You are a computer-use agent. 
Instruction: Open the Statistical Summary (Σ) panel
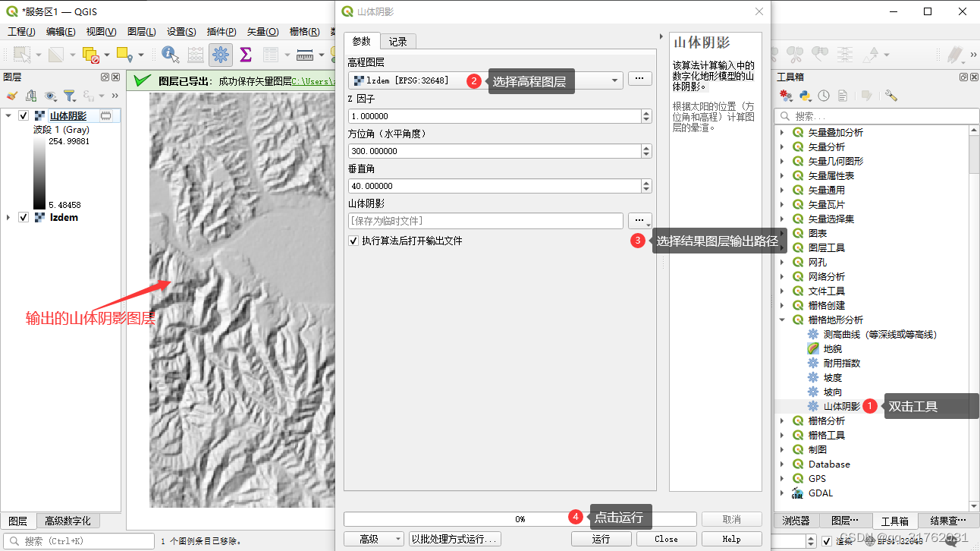pyautogui.click(x=244, y=54)
